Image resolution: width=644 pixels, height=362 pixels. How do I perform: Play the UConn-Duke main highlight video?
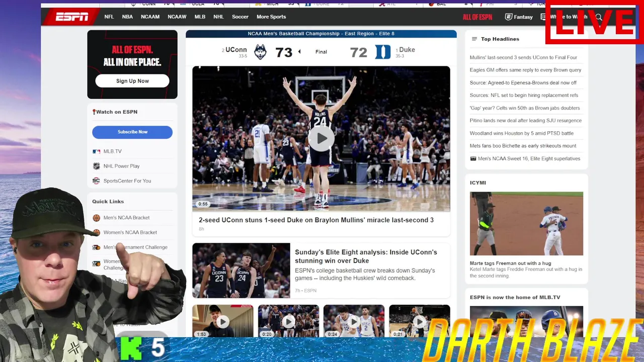point(321,138)
